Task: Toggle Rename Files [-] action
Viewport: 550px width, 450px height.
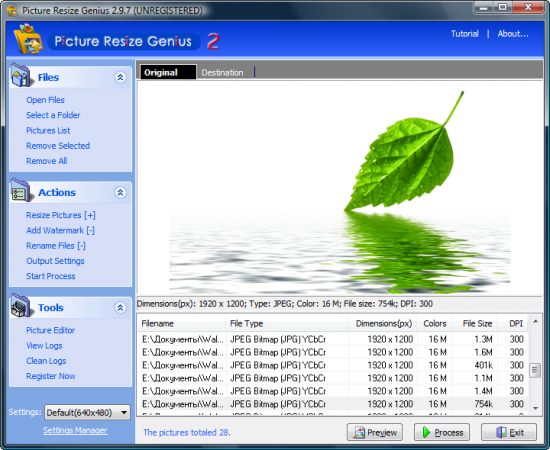Action: pyautogui.click(x=56, y=246)
